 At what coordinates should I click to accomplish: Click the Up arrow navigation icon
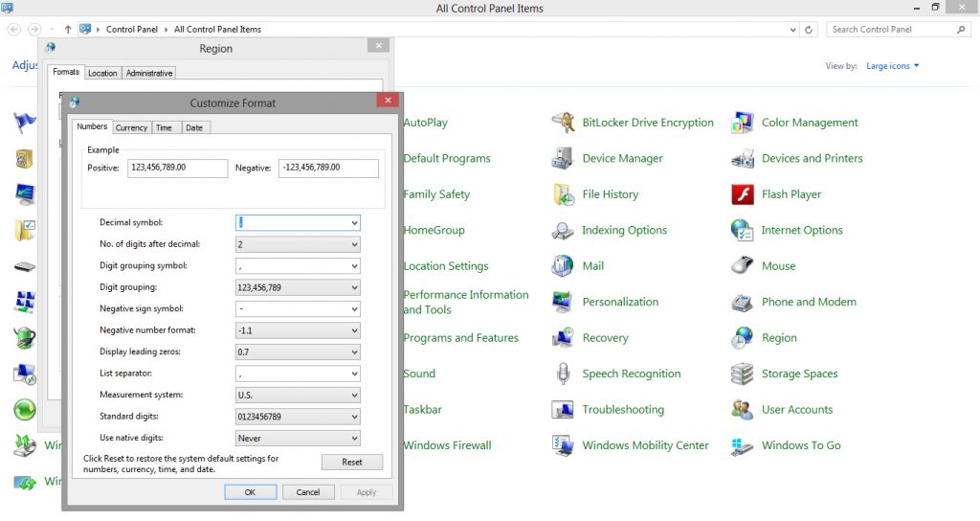68,30
